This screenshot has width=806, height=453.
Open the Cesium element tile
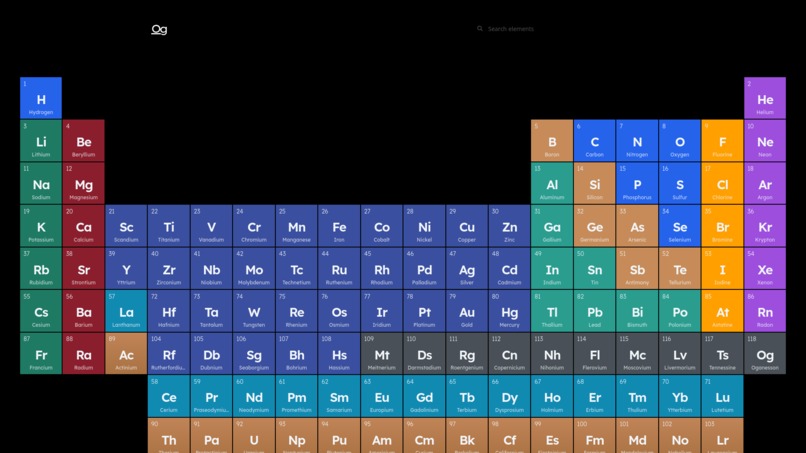coord(41,311)
